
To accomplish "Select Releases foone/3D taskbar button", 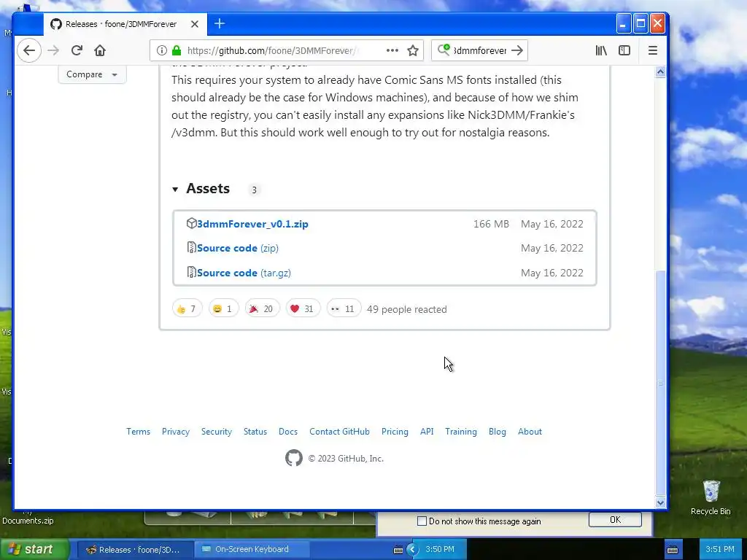I will pyautogui.click(x=135, y=550).
